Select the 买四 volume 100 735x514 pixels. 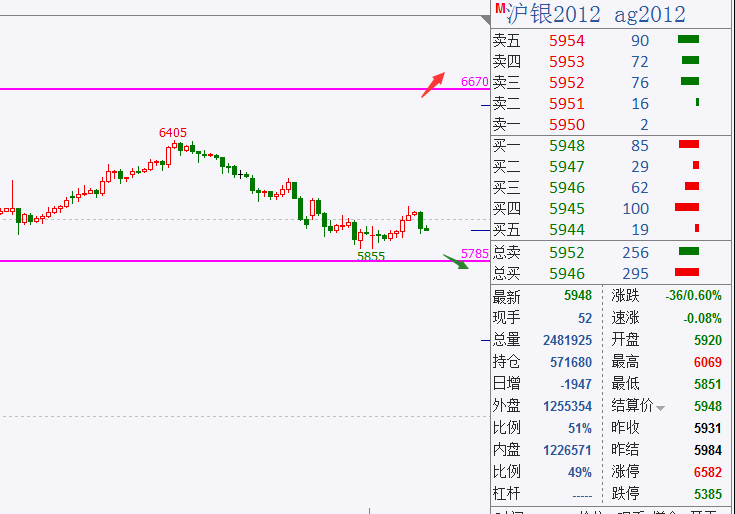tap(636, 209)
